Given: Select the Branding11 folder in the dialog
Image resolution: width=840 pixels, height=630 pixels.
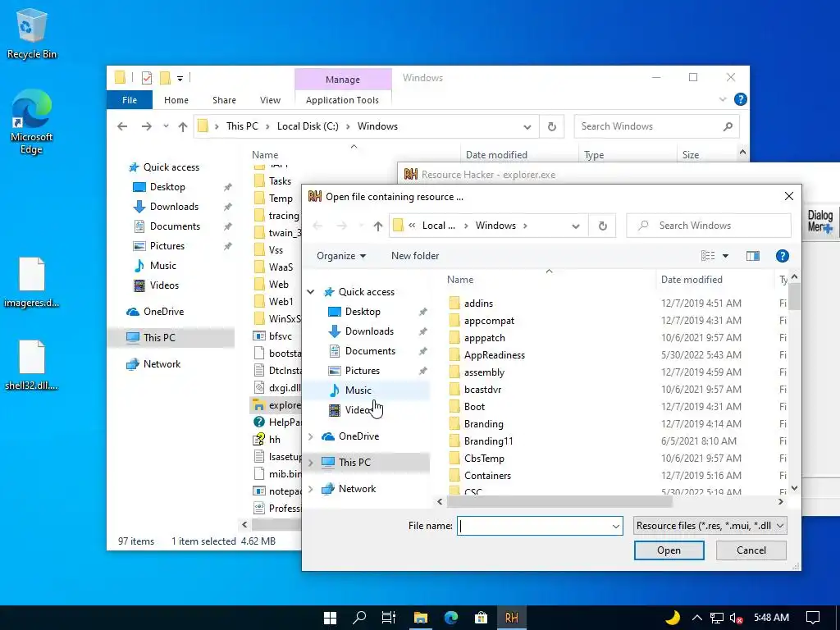Looking at the screenshot, I should pyautogui.click(x=489, y=441).
